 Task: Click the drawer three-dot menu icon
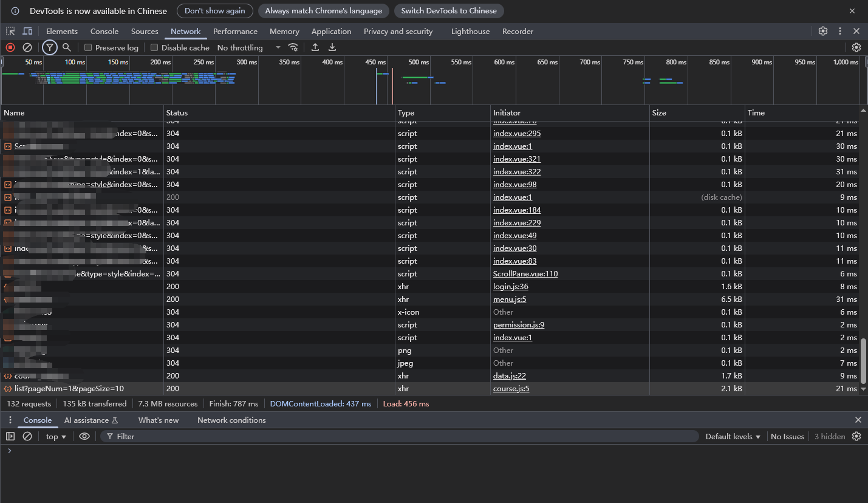point(10,420)
